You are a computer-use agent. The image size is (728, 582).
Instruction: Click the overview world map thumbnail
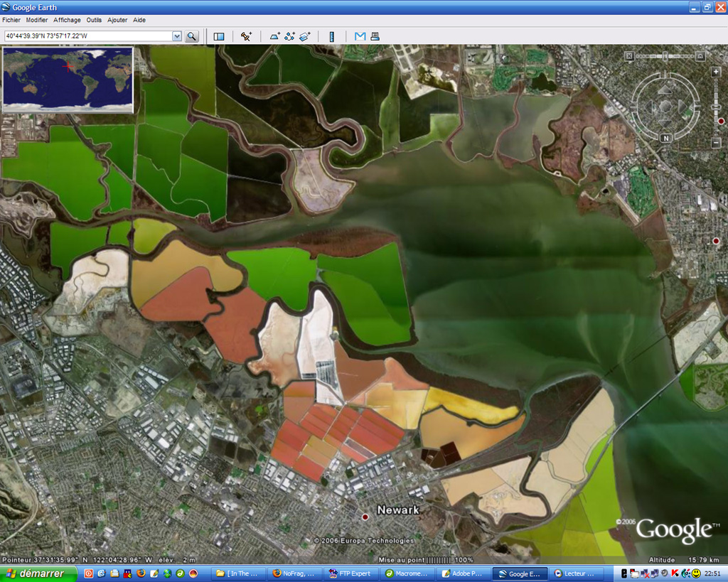click(x=68, y=80)
